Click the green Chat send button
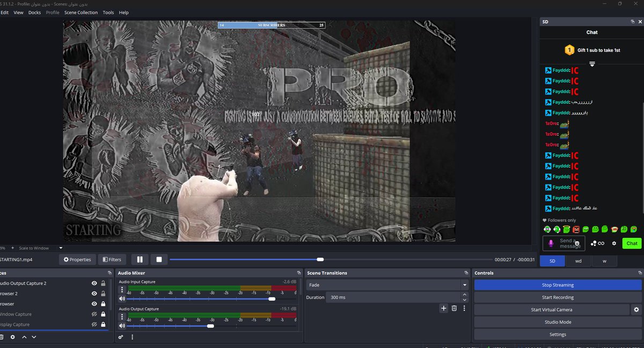This screenshot has width=644, height=348. pos(632,243)
